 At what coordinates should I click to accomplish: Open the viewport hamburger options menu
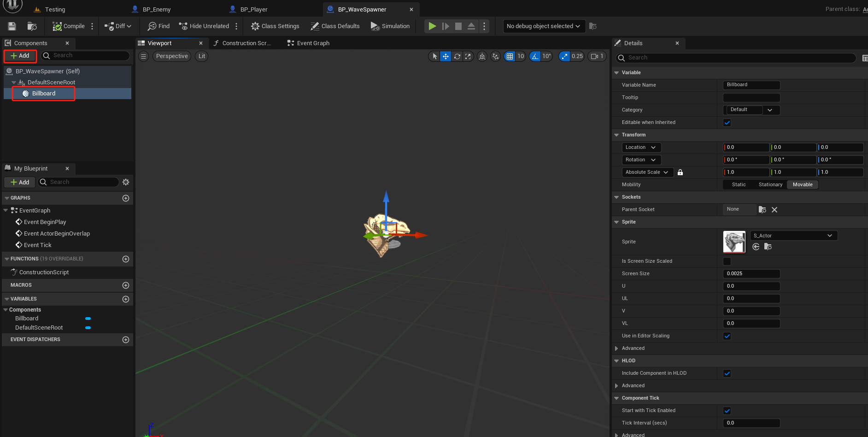[x=144, y=56]
